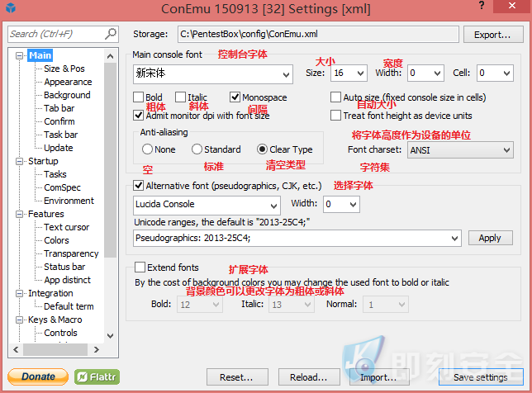Enable the Bold checkbox
532x393 pixels.
pos(138,97)
